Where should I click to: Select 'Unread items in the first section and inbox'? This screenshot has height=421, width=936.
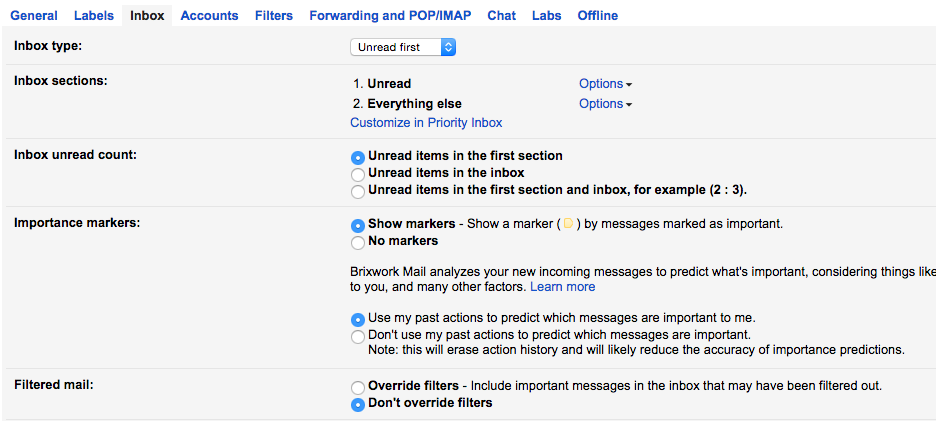358,191
